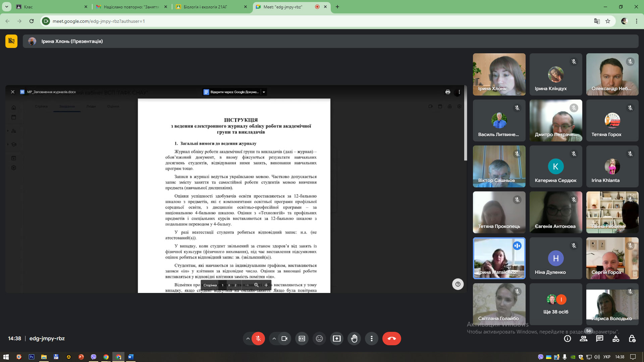Open the Chrome profile avatar
The width and height of the screenshot is (644, 362).
(x=624, y=21)
